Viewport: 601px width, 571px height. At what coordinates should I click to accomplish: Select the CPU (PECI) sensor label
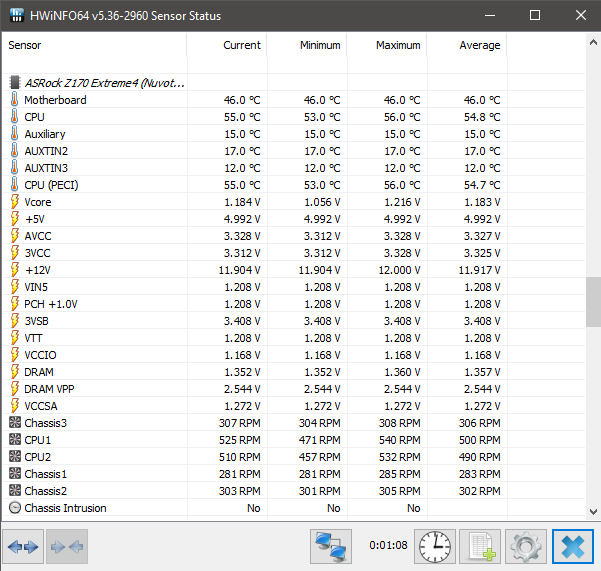(x=51, y=185)
